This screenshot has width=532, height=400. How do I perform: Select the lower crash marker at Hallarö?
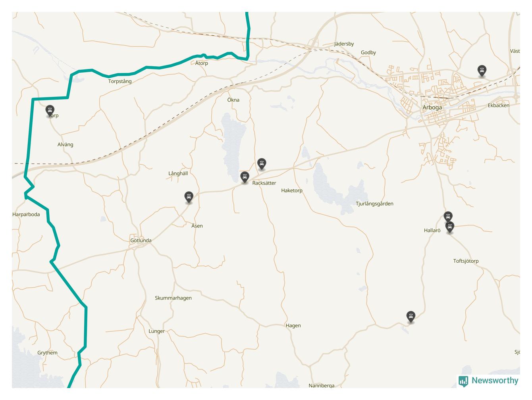[449, 228]
